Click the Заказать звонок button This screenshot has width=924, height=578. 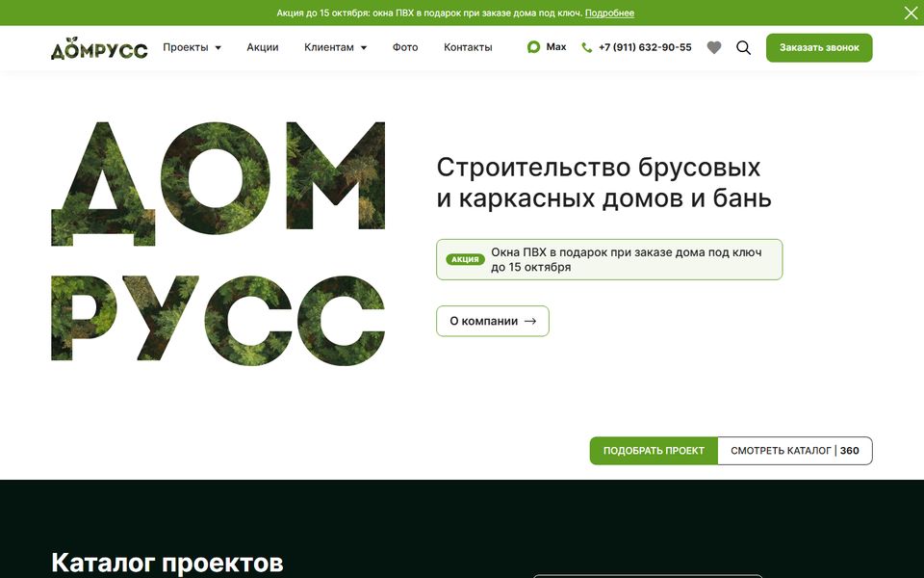819,48
